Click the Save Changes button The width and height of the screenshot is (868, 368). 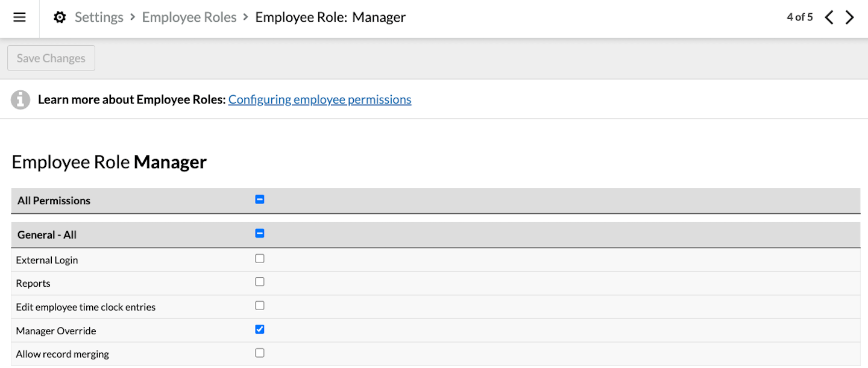pyautogui.click(x=51, y=58)
